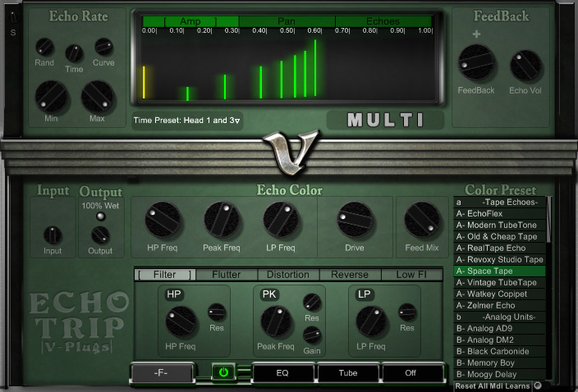Screen dimensions: 578x392
Task: Select B- Analog AD9 preset
Action: tap(499, 328)
